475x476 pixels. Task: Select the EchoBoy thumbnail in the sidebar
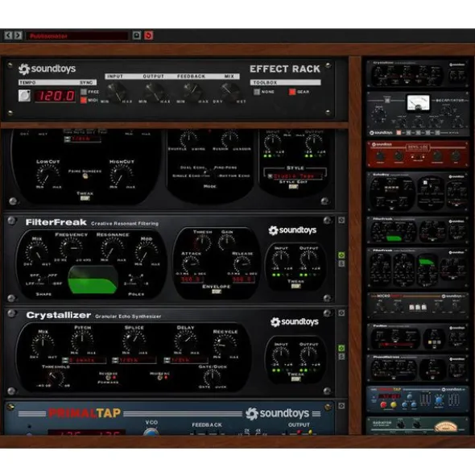point(418,192)
